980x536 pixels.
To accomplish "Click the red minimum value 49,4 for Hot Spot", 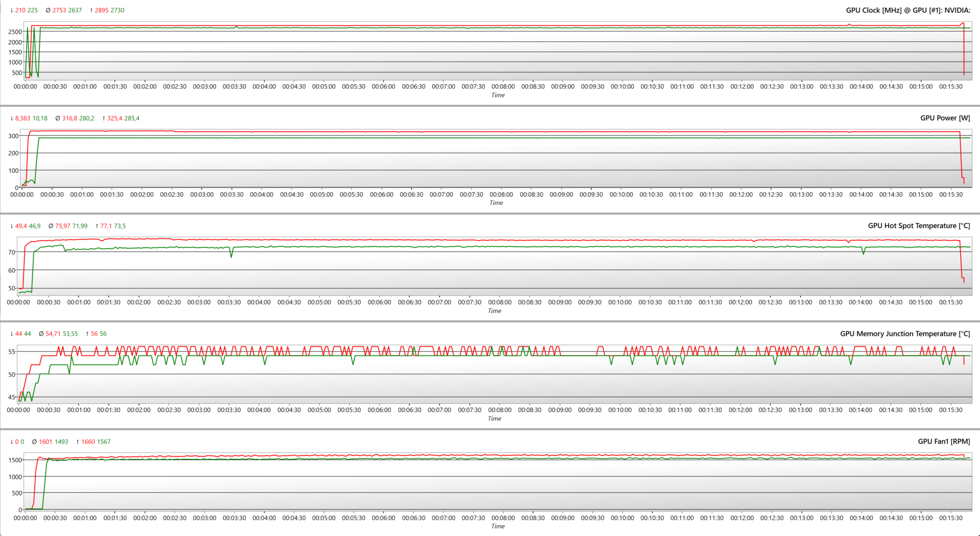I will 21,226.
